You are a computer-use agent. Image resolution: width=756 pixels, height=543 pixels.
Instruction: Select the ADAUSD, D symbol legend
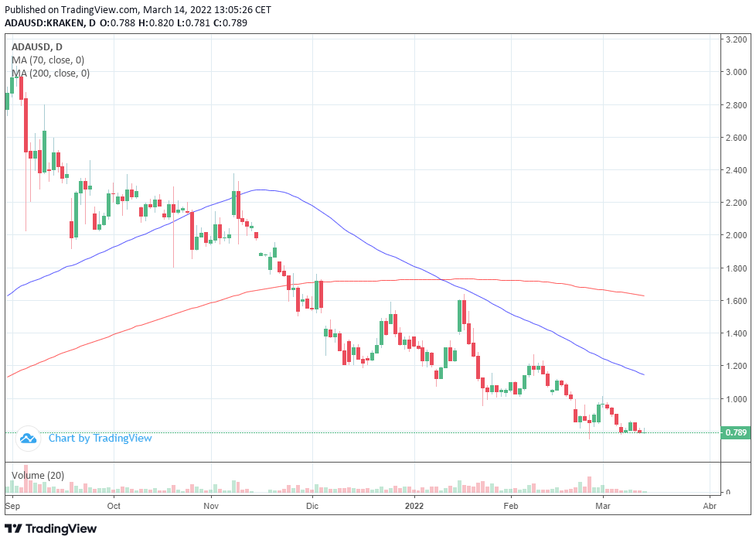pos(36,47)
